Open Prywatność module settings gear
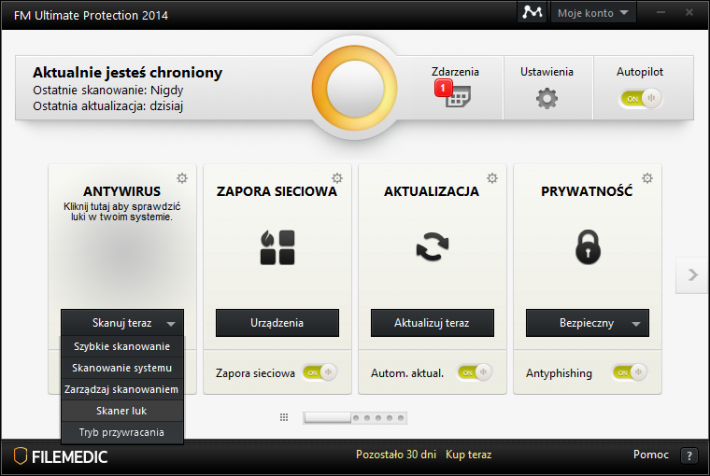The width and height of the screenshot is (710, 476). [x=648, y=178]
